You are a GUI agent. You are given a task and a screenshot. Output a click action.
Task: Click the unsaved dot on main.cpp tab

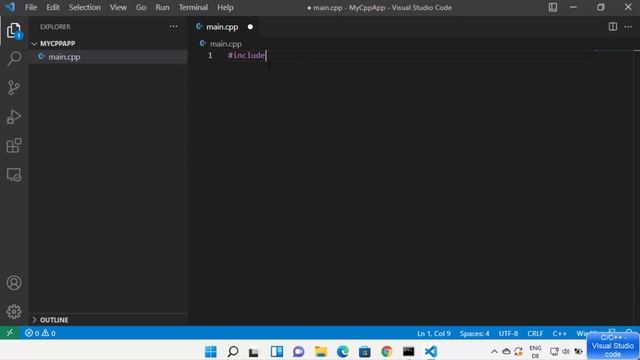pyautogui.click(x=250, y=27)
